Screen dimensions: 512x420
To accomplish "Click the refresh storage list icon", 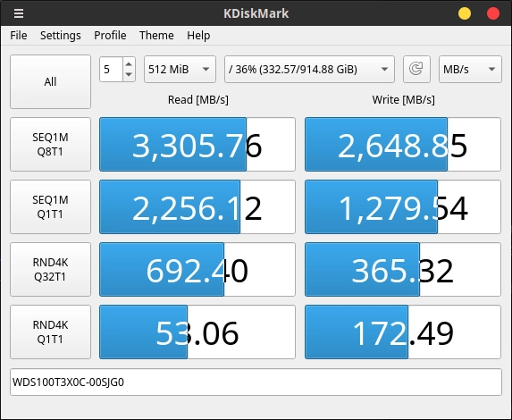I will 416,69.
